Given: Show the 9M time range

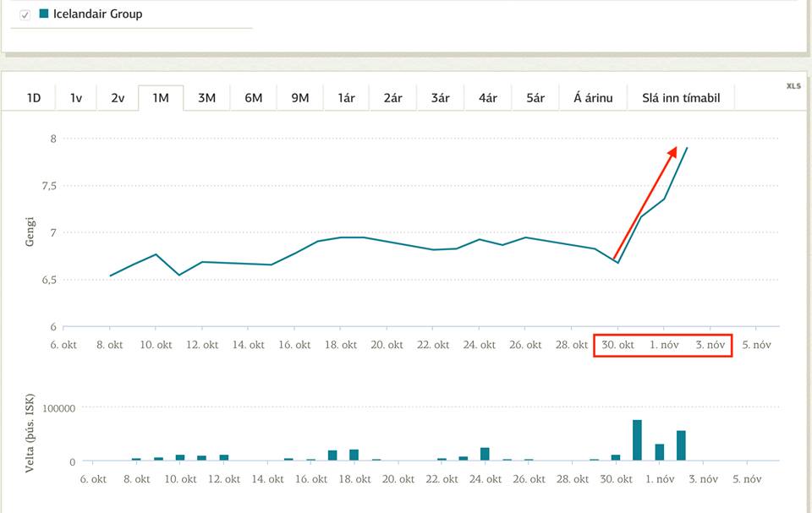Looking at the screenshot, I should pyautogui.click(x=300, y=98).
